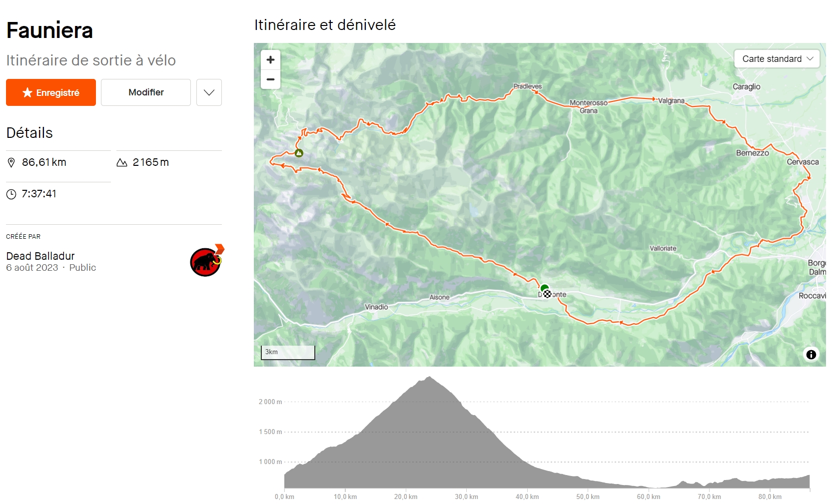The image size is (835, 504).
Task: Click the map info icon
Action: click(x=811, y=354)
